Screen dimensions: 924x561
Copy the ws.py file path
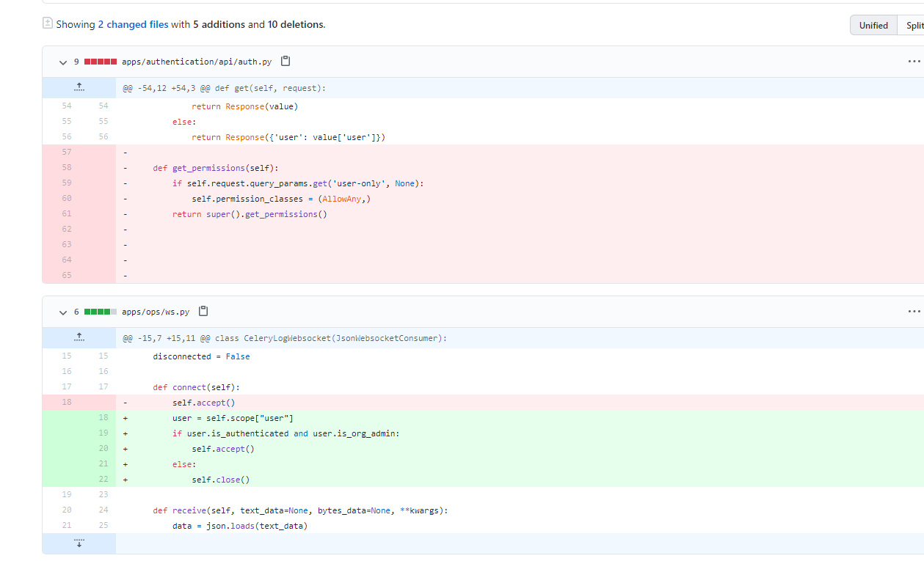(x=203, y=311)
